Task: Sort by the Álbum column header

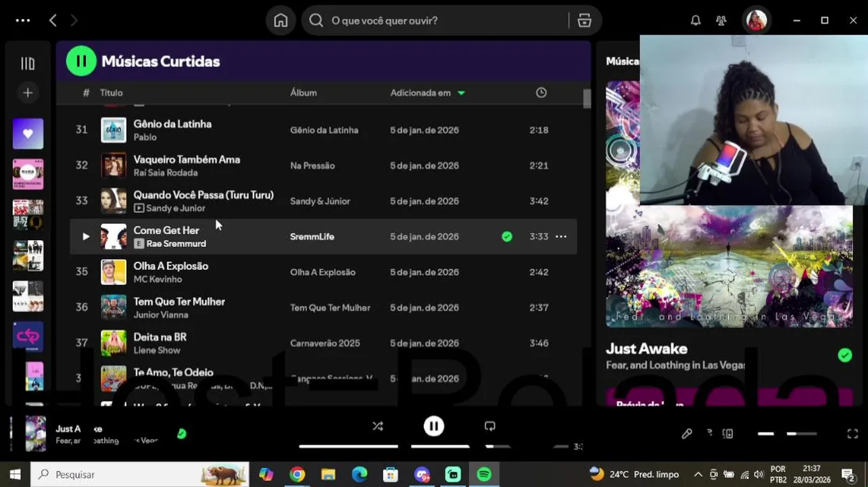Action: 304,93
